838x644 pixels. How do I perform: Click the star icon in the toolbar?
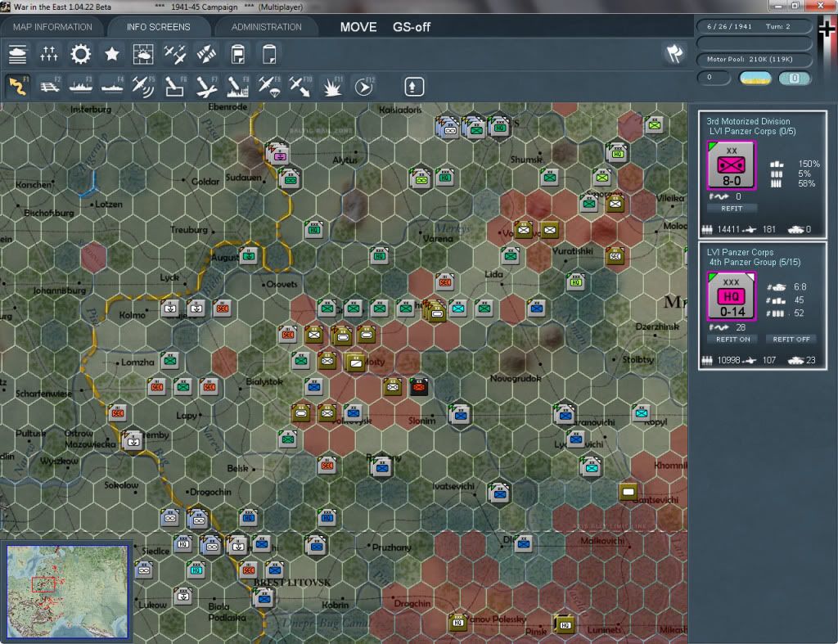(x=111, y=54)
